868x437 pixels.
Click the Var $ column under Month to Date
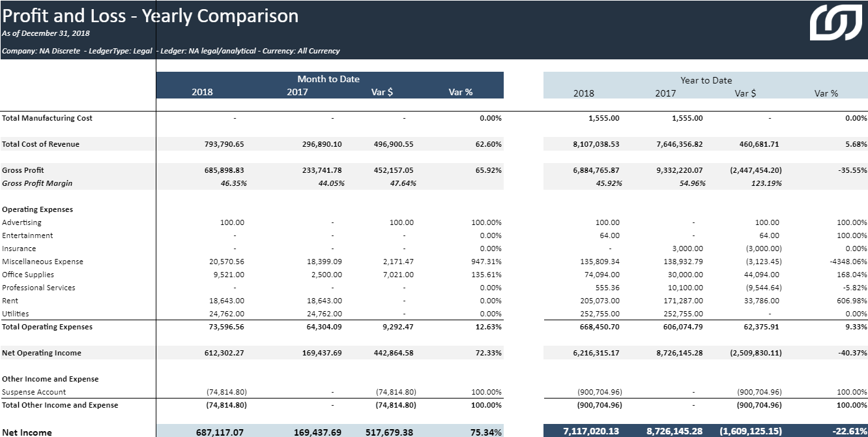click(382, 92)
